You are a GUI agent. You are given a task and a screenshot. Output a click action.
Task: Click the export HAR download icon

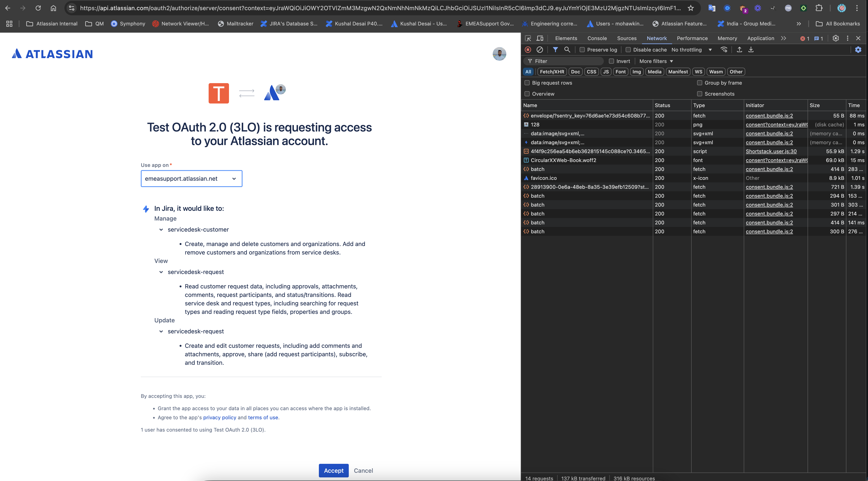pos(751,50)
